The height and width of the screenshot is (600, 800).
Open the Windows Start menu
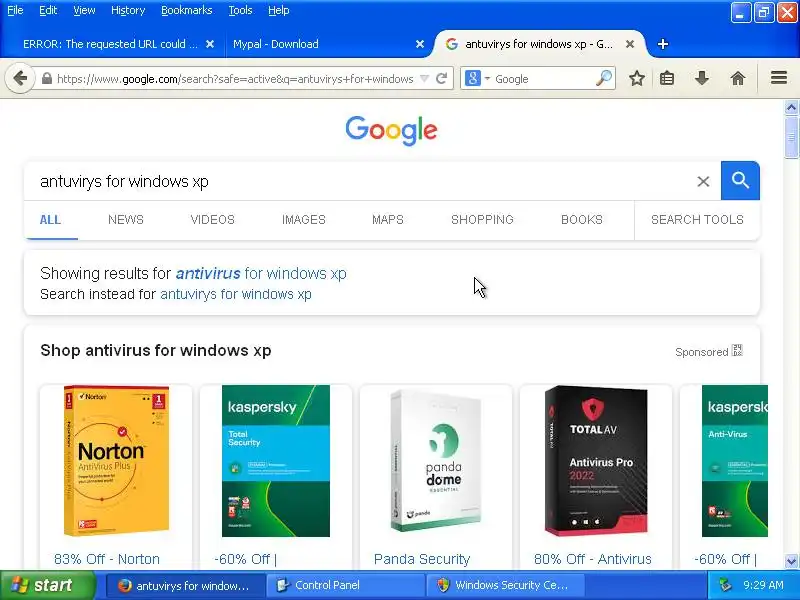(47, 585)
